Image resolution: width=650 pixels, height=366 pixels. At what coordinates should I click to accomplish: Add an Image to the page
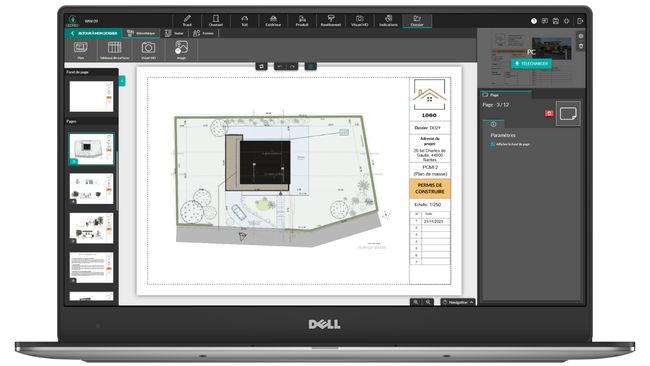pos(181,50)
